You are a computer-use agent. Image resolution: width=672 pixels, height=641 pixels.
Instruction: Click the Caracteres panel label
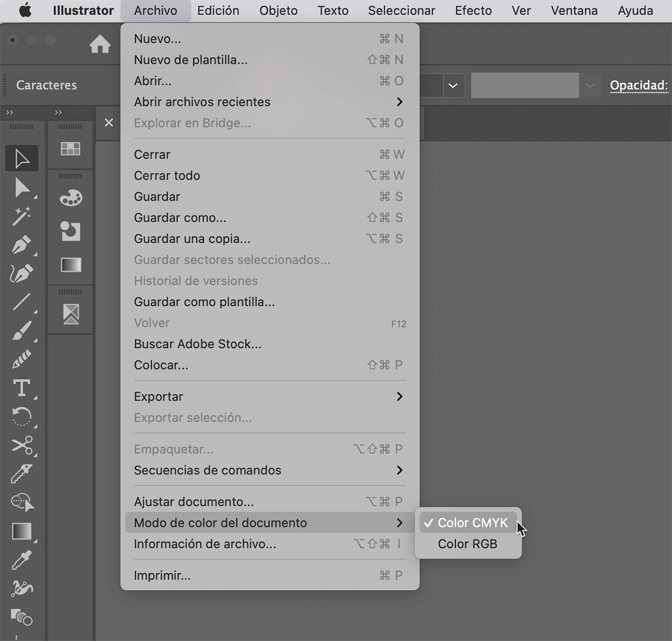[46, 85]
